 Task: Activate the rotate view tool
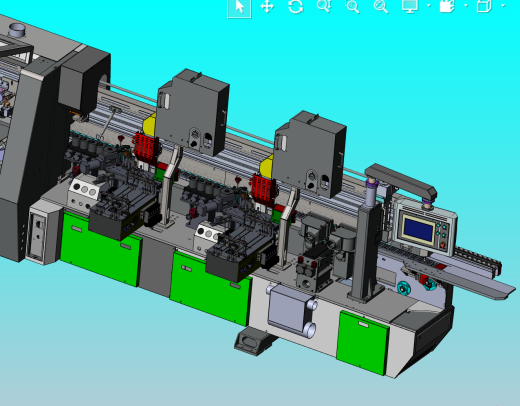click(295, 6)
